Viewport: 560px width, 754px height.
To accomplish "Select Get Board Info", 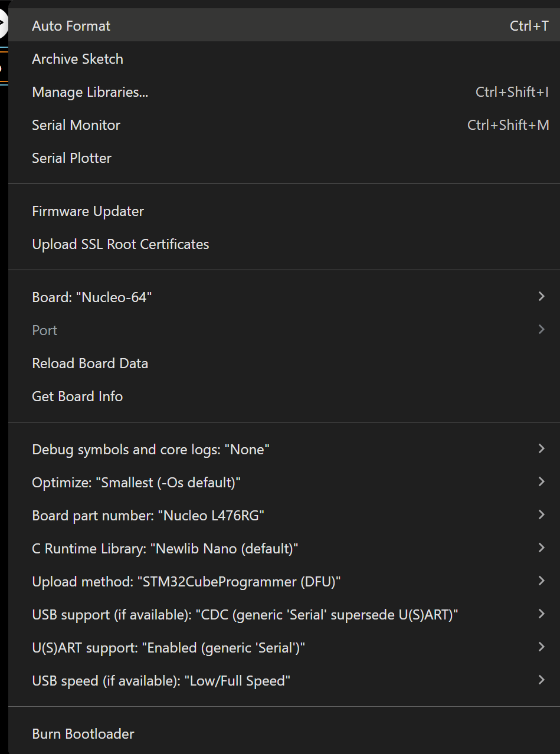I will [77, 396].
